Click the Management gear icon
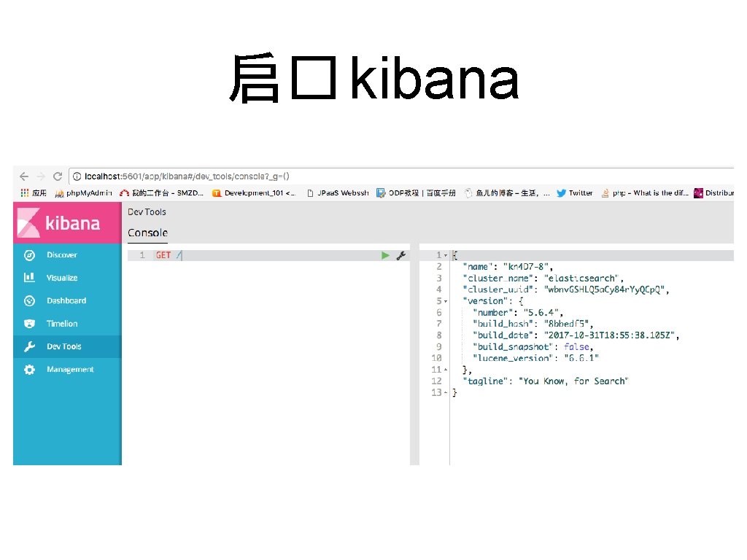This screenshot has height=560, width=747. point(29,370)
